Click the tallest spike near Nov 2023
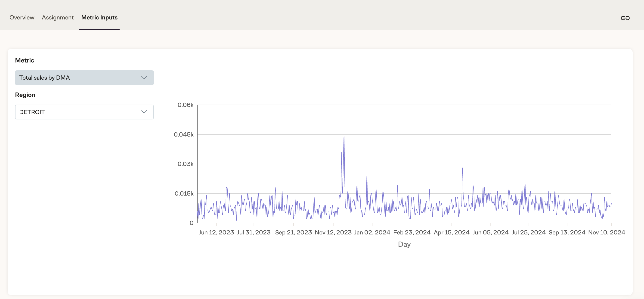Screen dimensions: 644x299 coord(344,137)
